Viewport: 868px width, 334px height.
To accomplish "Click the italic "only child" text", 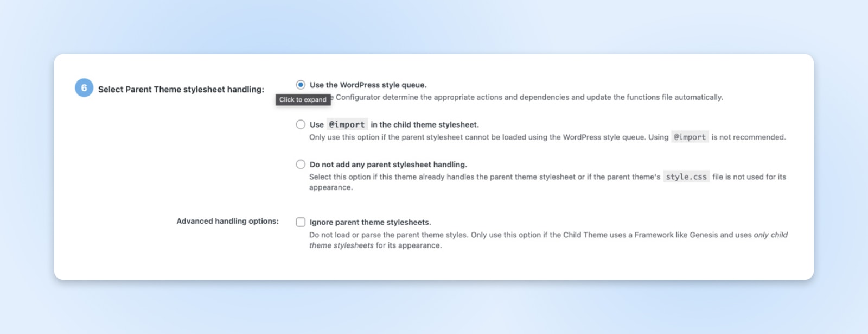I will tap(770, 235).
